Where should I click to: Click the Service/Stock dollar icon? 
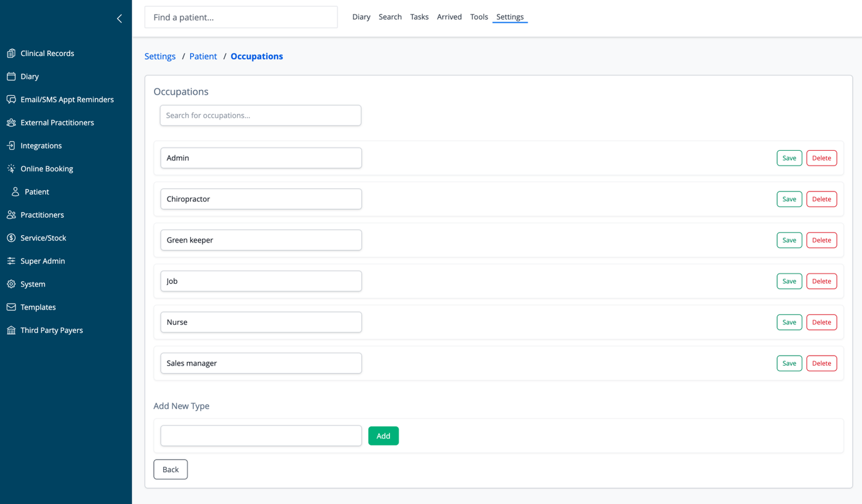coord(11,238)
